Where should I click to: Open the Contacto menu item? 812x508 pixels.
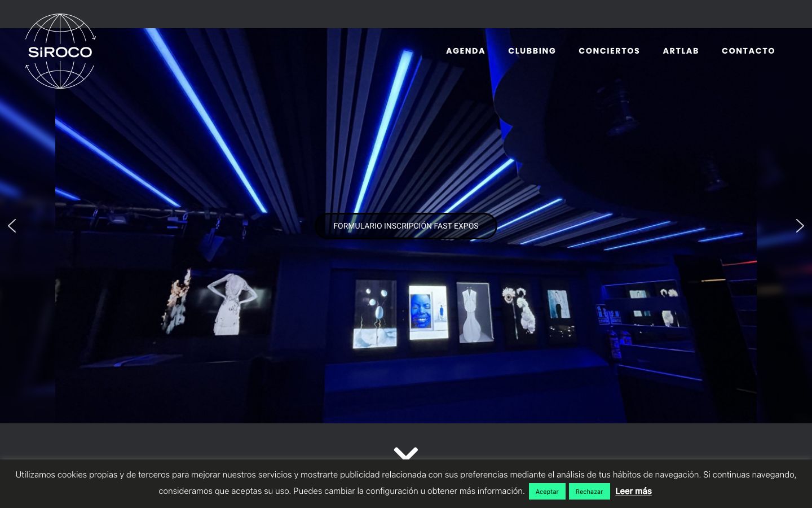pyautogui.click(x=748, y=51)
